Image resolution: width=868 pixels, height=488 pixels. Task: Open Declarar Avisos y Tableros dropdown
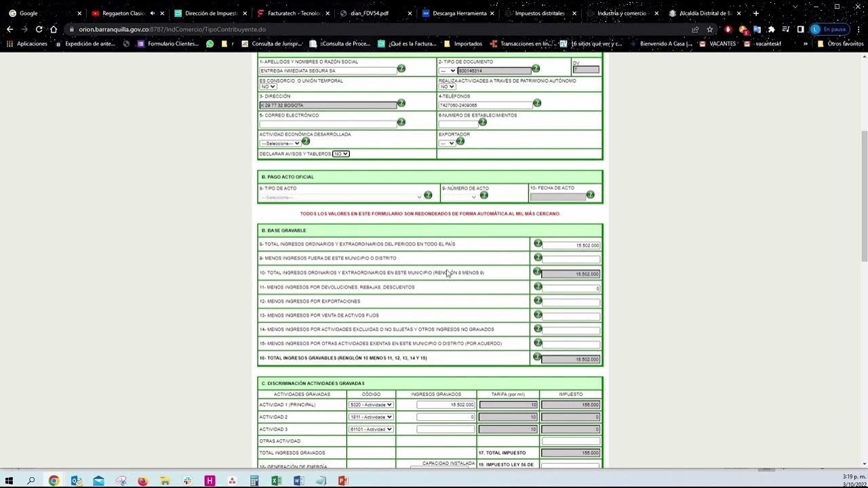point(341,154)
